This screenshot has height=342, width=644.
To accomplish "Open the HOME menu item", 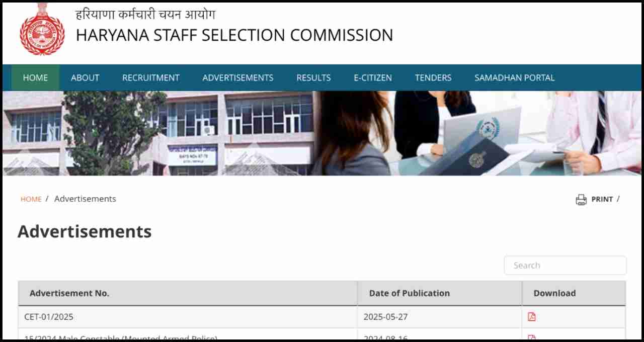I will 35,77.
